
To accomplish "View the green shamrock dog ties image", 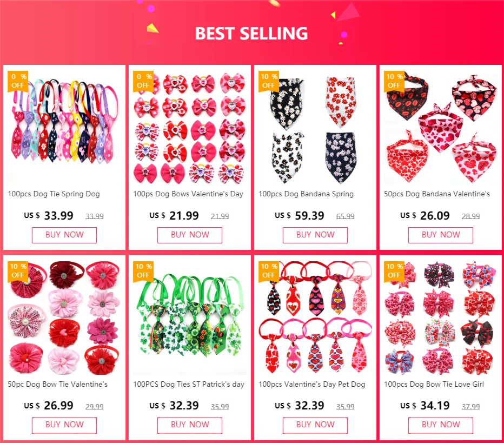I will (190, 318).
